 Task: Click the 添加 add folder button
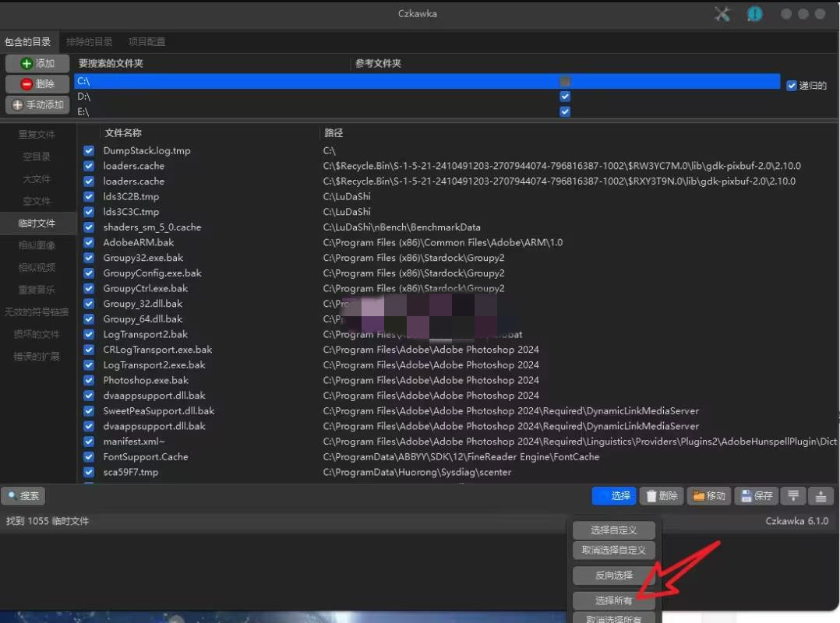37,64
